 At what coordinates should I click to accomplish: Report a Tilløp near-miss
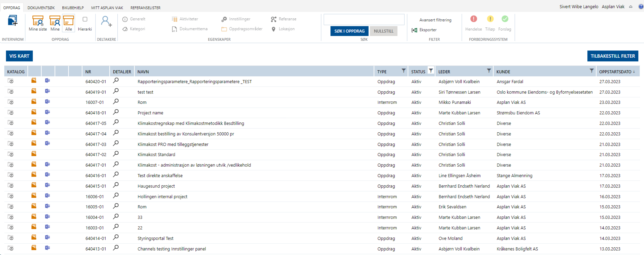(x=490, y=23)
